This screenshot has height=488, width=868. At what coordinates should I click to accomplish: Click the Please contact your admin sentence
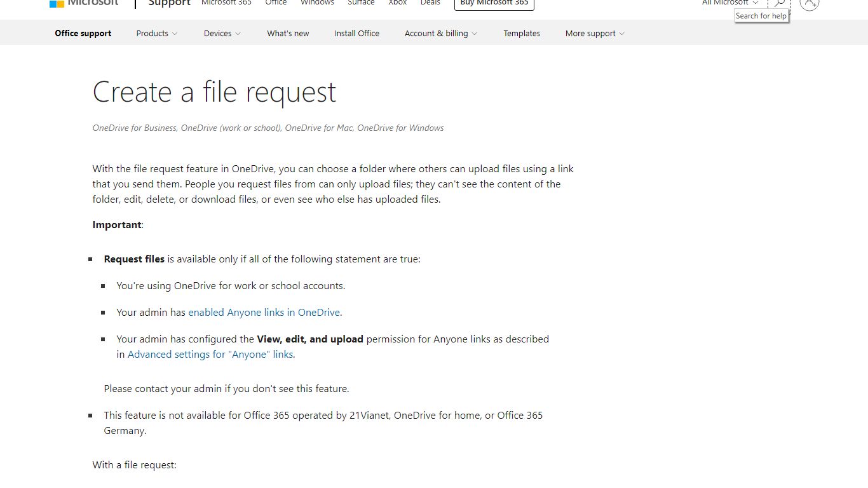(x=227, y=388)
